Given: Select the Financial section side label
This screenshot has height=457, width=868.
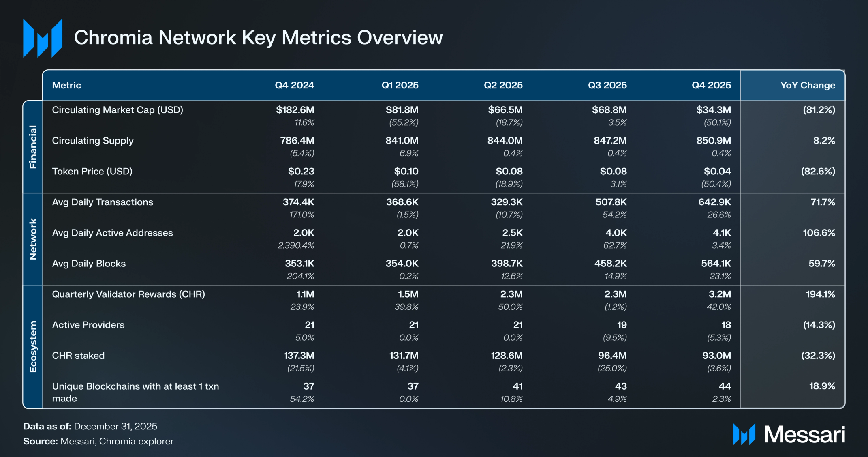Looking at the screenshot, I should (33, 147).
